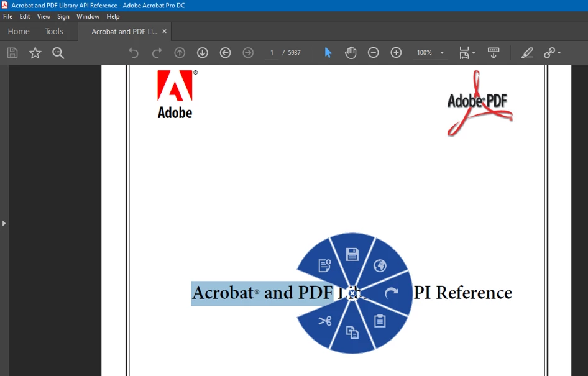The width and height of the screenshot is (588, 376).
Task: Expand the left navigation pane
Action: [4, 224]
